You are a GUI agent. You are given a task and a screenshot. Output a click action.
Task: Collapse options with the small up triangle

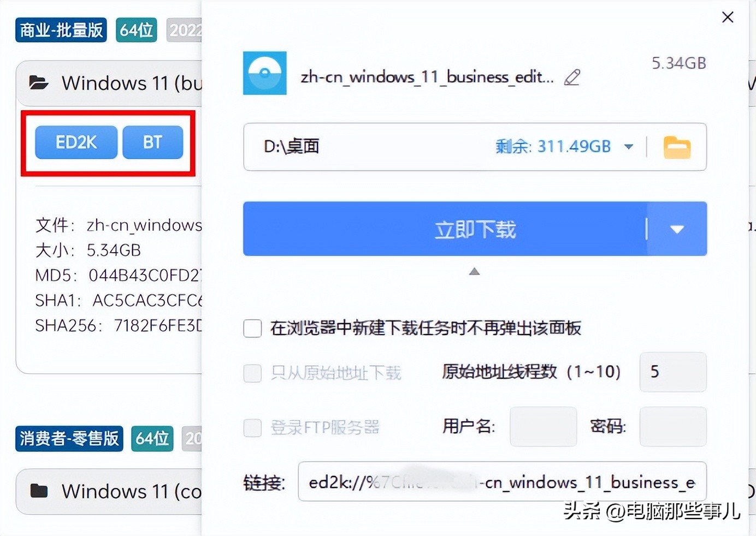coord(474,271)
